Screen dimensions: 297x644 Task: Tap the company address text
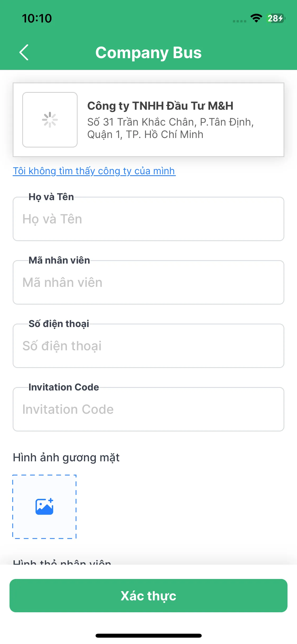point(171,128)
